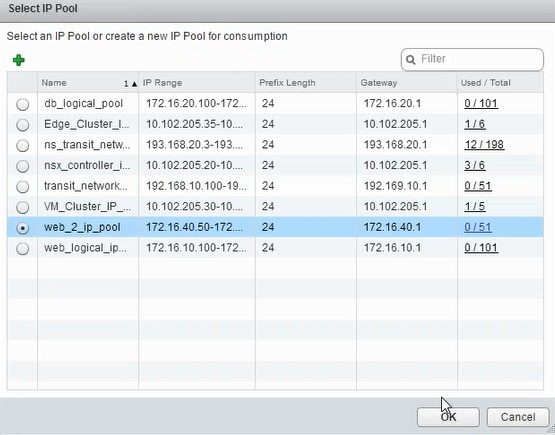Select the VM_Cluster_IP radio button
Image resolution: width=555 pixels, height=435 pixels.
pyautogui.click(x=23, y=207)
